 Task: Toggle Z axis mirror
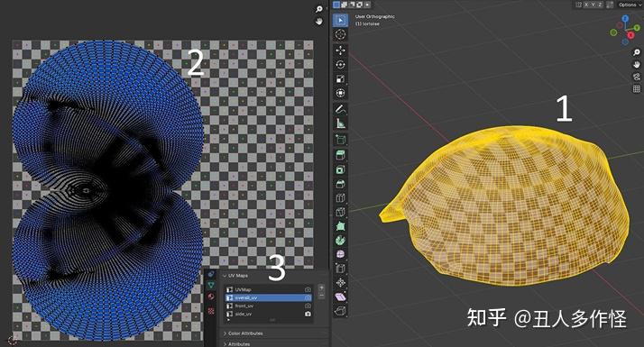tap(601, 5)
